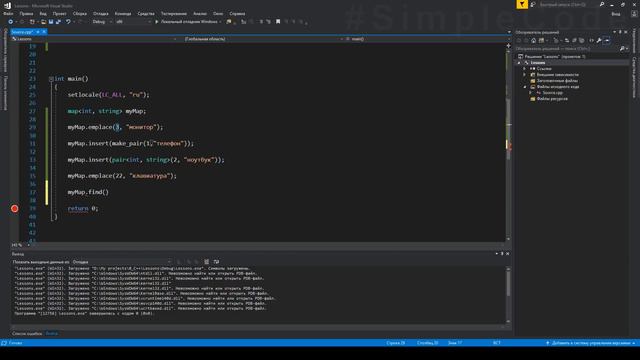
Task: Clear all output window icon
Action: (207, 262)
